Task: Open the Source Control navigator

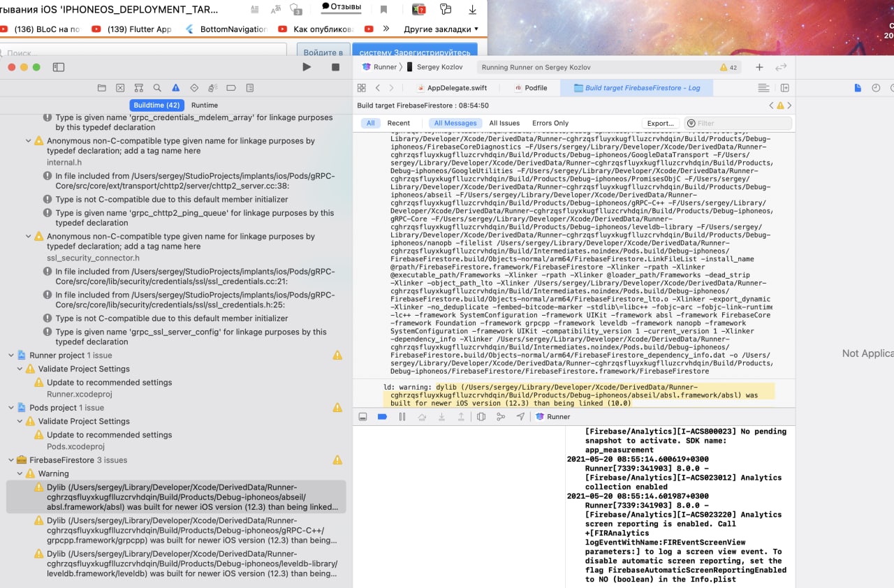Action: click(120, 88)
